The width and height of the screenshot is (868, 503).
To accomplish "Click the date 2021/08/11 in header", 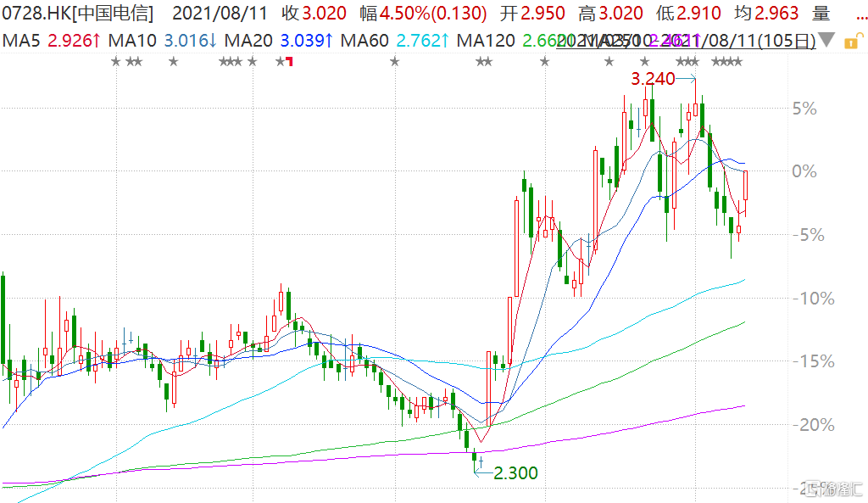I will [220, 13].
